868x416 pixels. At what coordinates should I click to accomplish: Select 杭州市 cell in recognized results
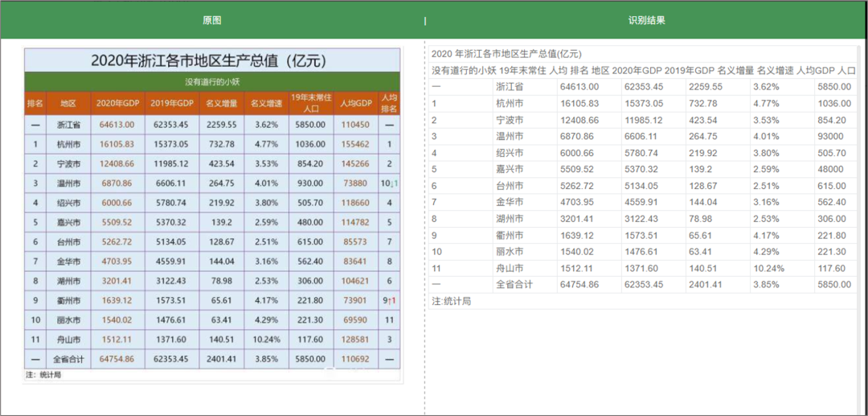(510, 103)
